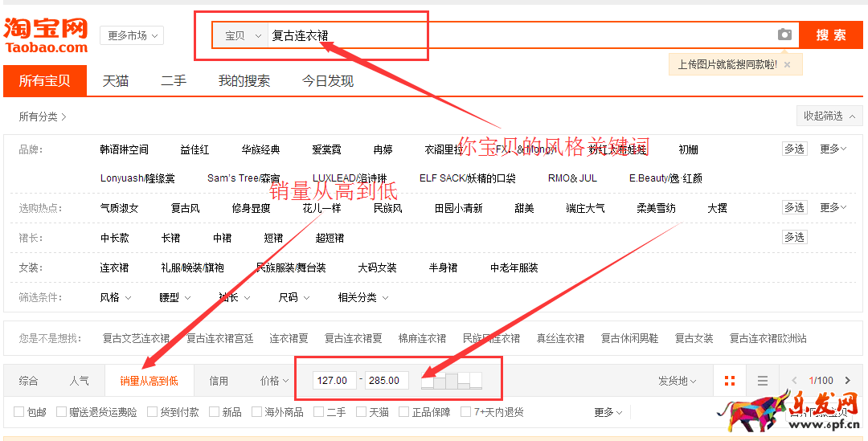Close the upload image tooltip

tap(788, 64)
